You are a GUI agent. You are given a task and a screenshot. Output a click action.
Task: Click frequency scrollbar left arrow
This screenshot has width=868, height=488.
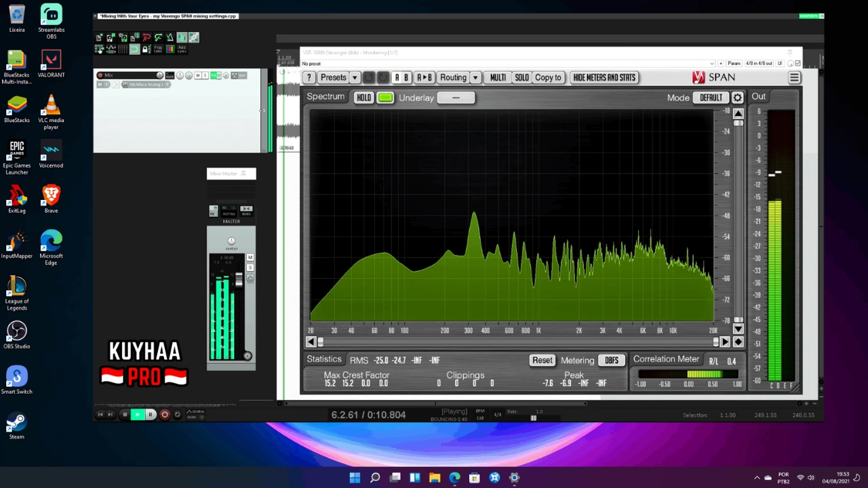311,342
